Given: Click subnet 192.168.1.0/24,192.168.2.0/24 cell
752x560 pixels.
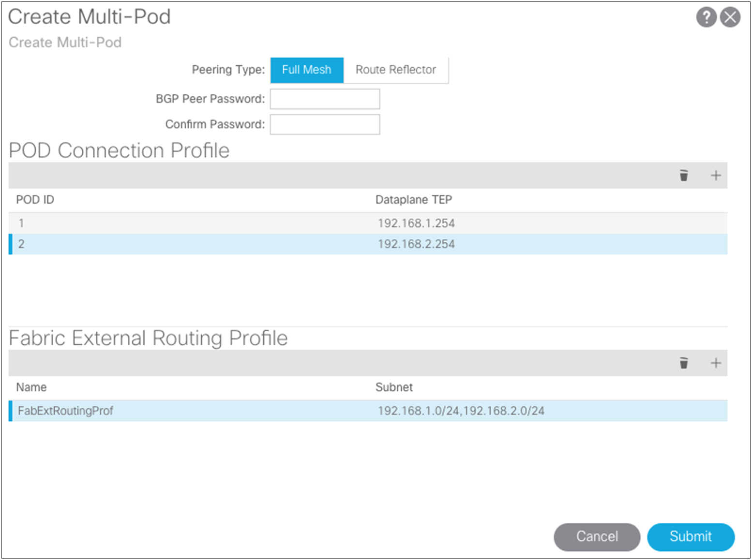Looking at the screenshot, I should 461,411.
